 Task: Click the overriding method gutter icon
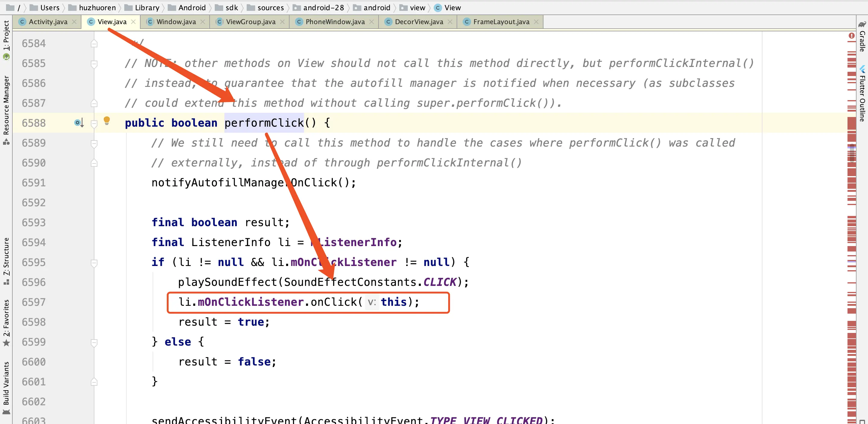[x=79, y=123]
